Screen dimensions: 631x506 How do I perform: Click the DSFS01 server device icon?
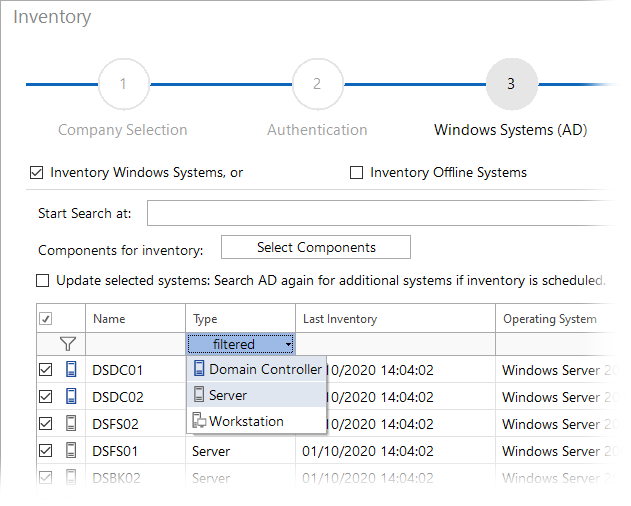(71, 450)
